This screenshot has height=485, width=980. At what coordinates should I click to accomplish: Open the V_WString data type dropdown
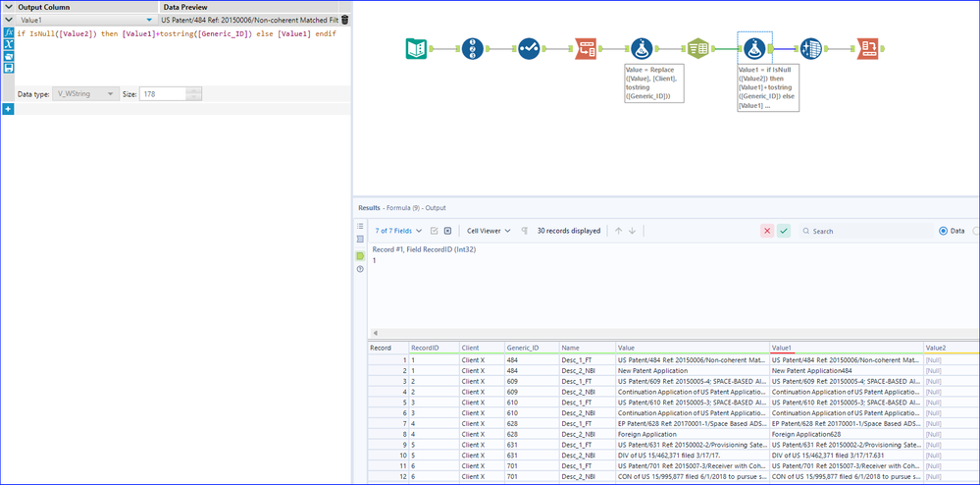tap(83, 94)
